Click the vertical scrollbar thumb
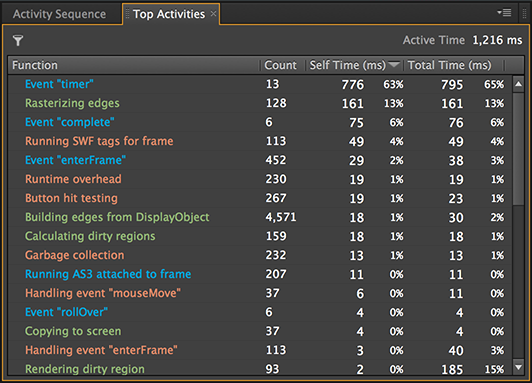 (518, 148)
